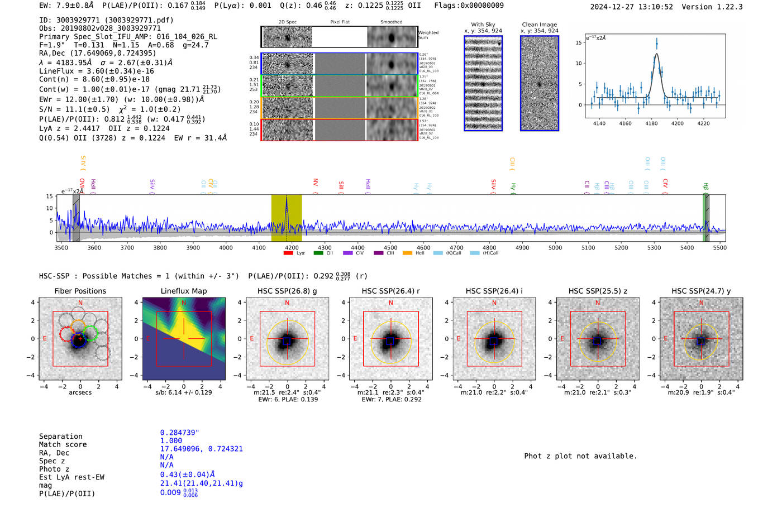Click the red-bordered 2D fiber spectrum row
Viewport: 782px width, 532px height.
tap(340, 130)
